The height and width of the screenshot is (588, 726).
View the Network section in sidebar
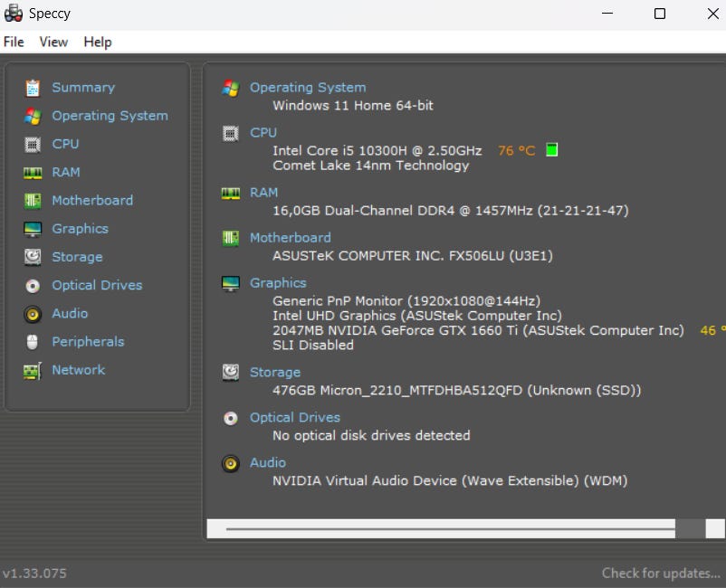[x=78, y=370]
